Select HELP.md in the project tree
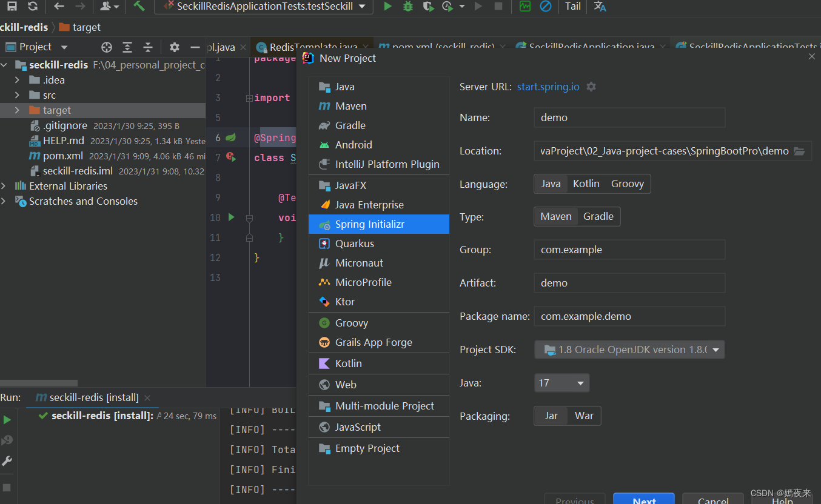821x504 pixels. (x=64, y=141)
